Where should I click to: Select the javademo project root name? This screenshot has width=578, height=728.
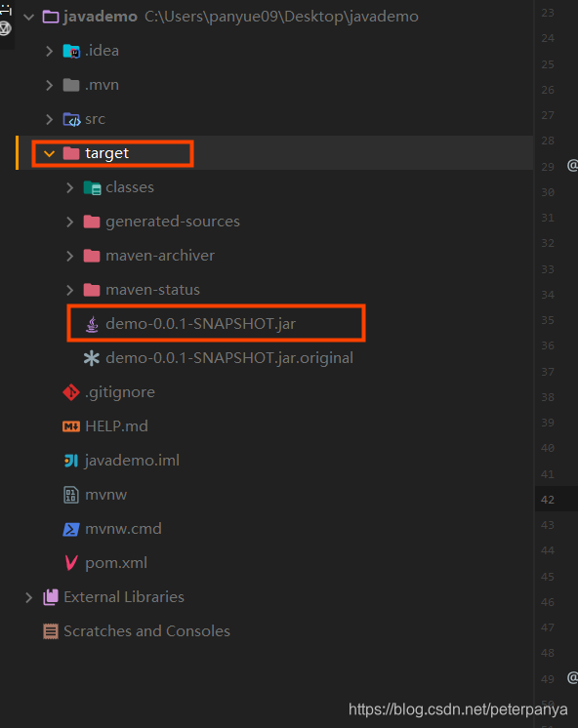click(101, 17)
